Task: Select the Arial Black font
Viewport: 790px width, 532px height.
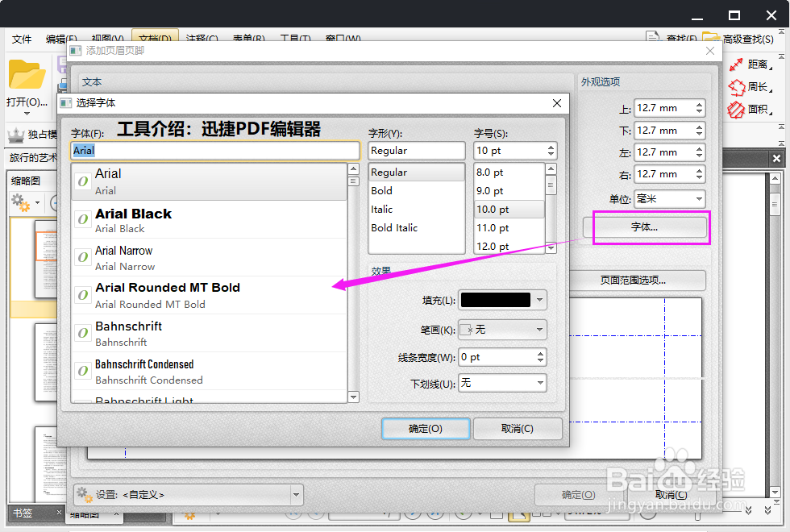Action: (209, 219)
